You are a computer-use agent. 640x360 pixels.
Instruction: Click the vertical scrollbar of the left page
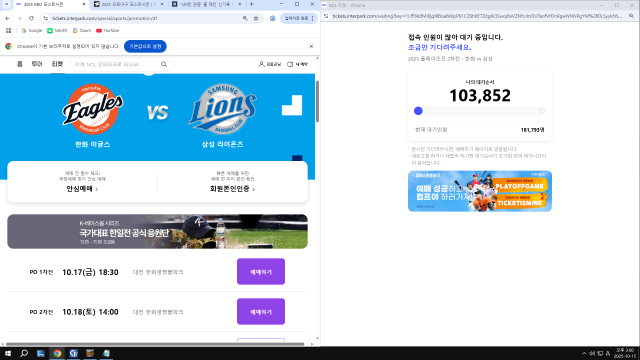[317, 101]
